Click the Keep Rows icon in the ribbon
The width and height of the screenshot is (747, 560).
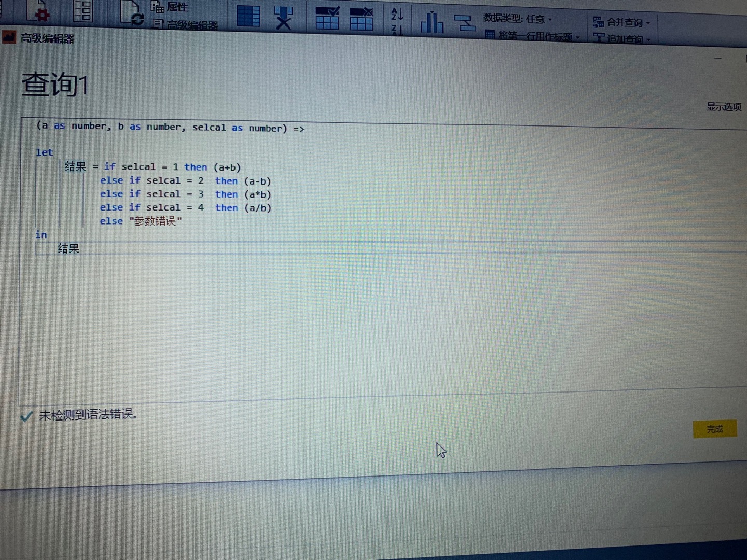click(x=327, y=18)
